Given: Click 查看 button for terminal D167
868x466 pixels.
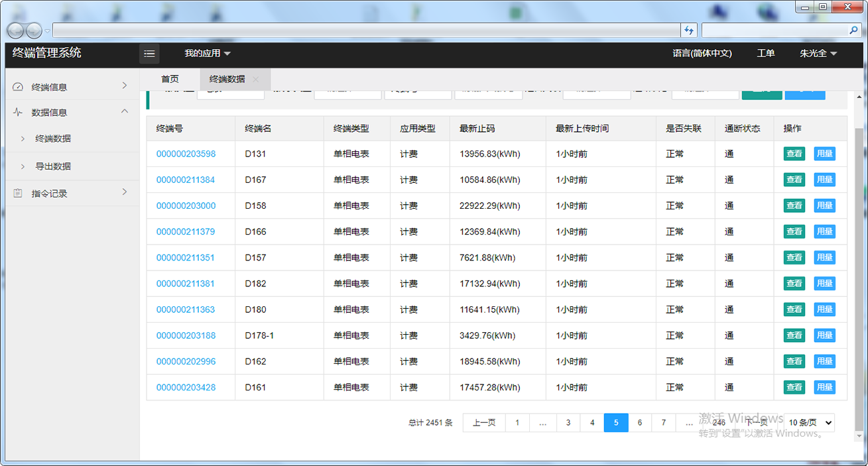Looking at the screenshot, I should tap(794, 180).
